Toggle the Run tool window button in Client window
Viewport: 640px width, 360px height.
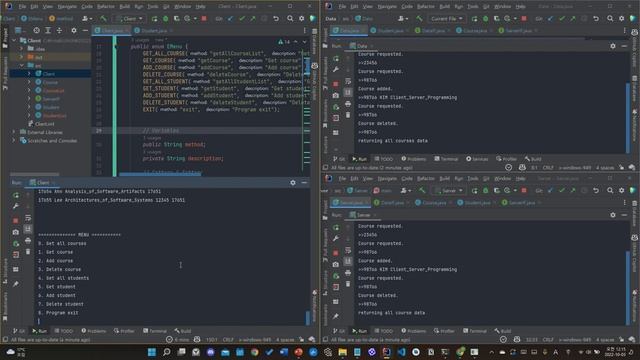[x=40, y=331]
